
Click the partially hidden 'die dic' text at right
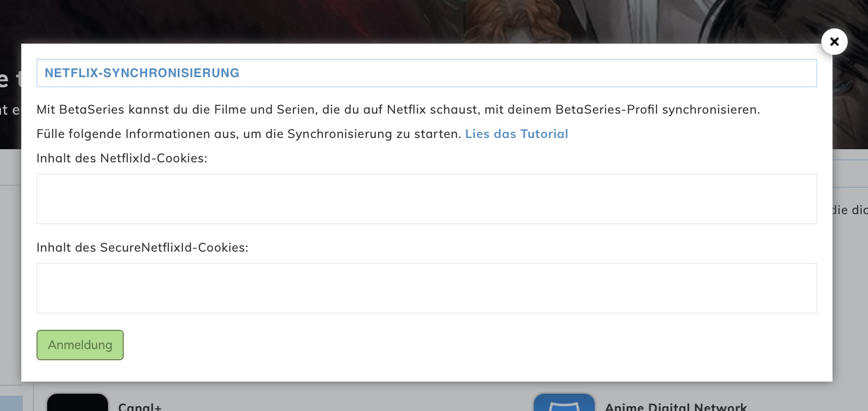(x=850, y=210)
